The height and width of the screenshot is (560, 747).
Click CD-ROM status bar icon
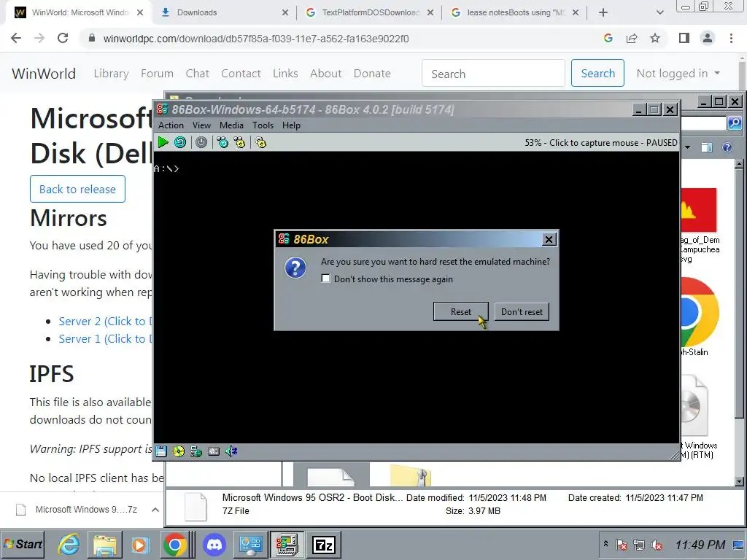(179, 451)
